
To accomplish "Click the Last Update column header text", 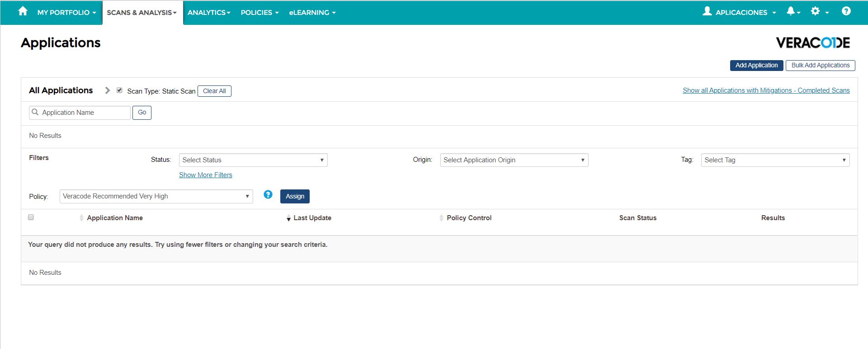I will click(x=312, y=218).
